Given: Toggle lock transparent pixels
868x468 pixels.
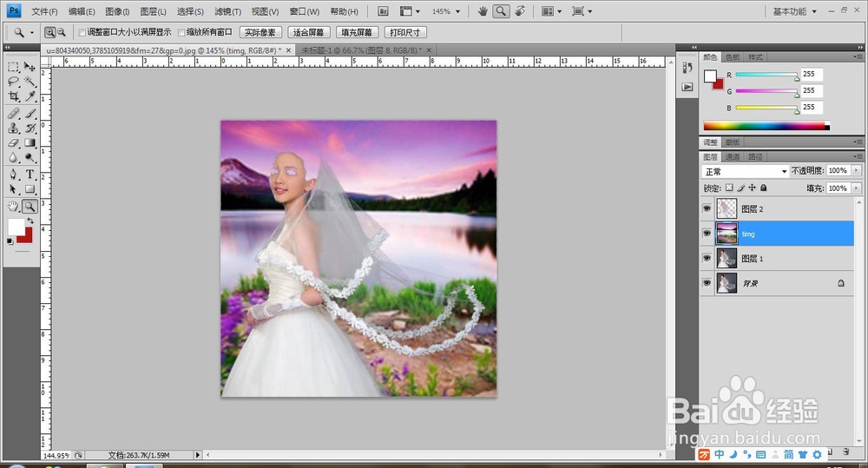Looking at the screenshot, I should [729, 188].
